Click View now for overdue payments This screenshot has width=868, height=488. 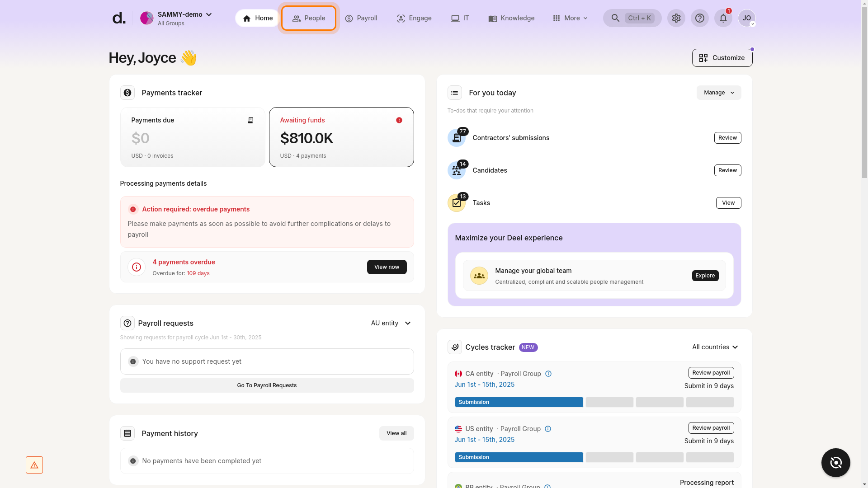click(387, 267)
